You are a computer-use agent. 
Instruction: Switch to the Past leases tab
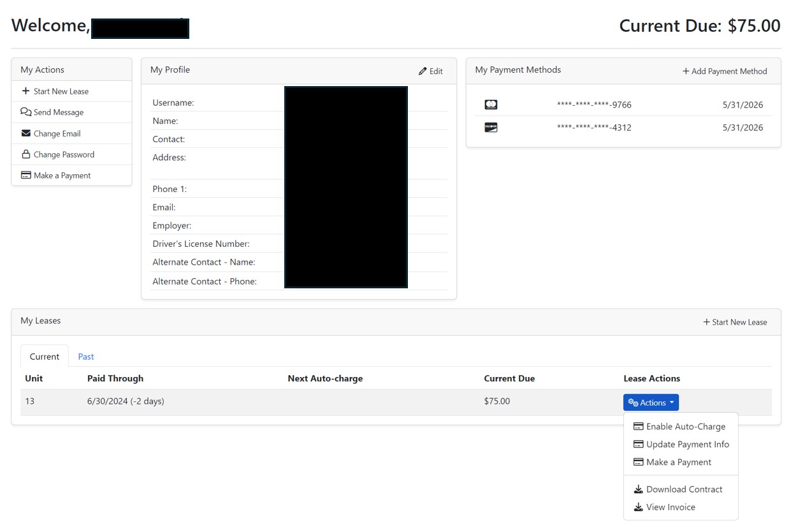[x=86, y=357]
